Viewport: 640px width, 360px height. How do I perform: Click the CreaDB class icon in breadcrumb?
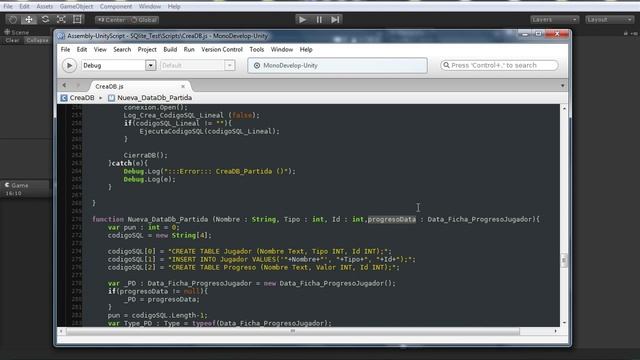click(64, 98)
